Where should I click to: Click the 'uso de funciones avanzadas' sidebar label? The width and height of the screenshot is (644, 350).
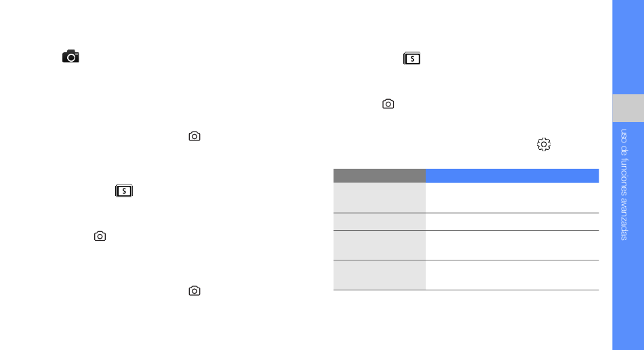[624, 184]
